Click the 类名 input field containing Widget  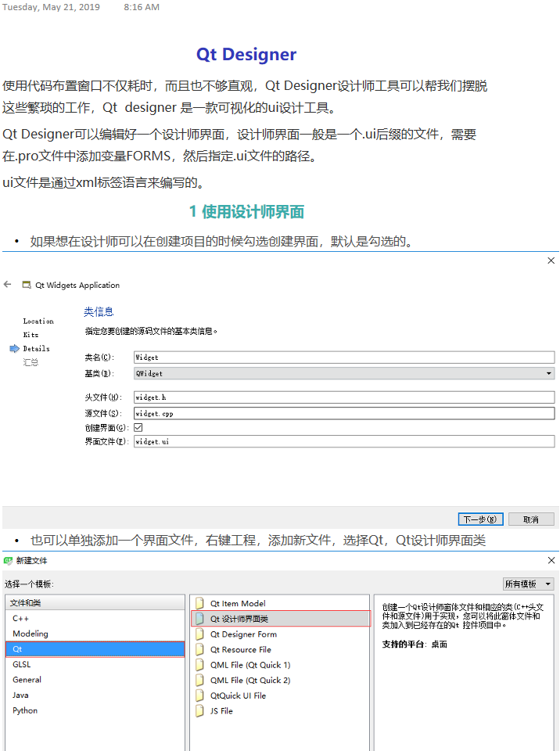click(x=344, y=358)
